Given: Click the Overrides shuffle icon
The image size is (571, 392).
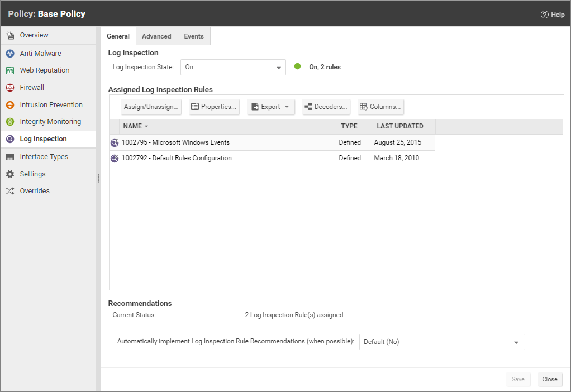Looking at the screenshot, I should pyautogui.click(x=10, y=191).
